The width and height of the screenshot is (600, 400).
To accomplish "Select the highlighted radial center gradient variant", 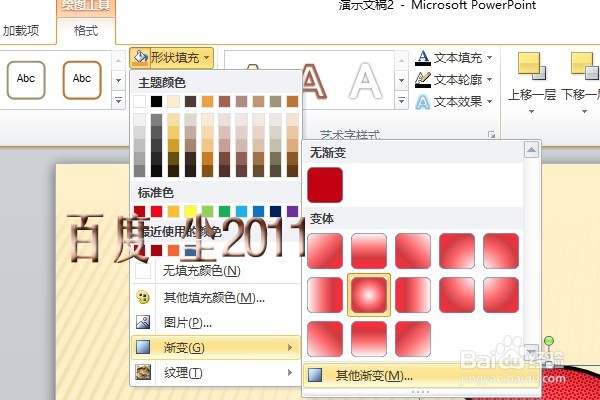I will pos(369,295).
